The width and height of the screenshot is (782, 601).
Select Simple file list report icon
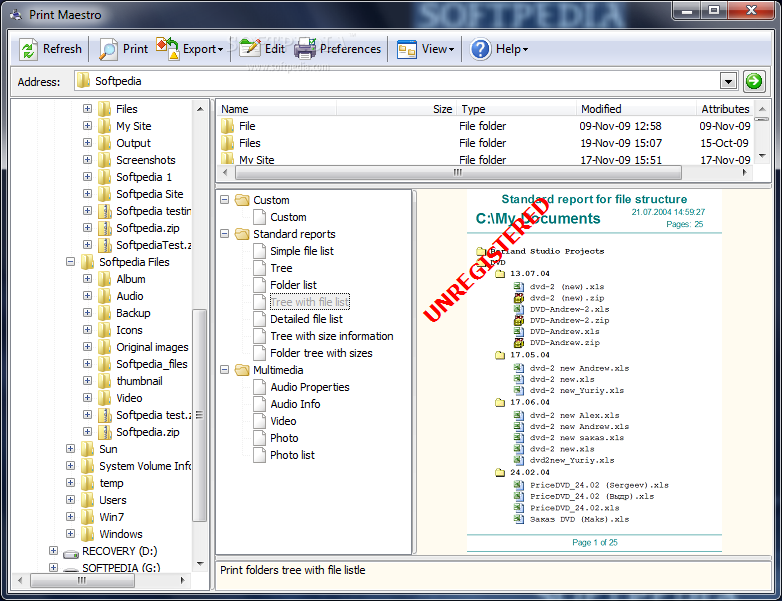(x=259, y=251)
